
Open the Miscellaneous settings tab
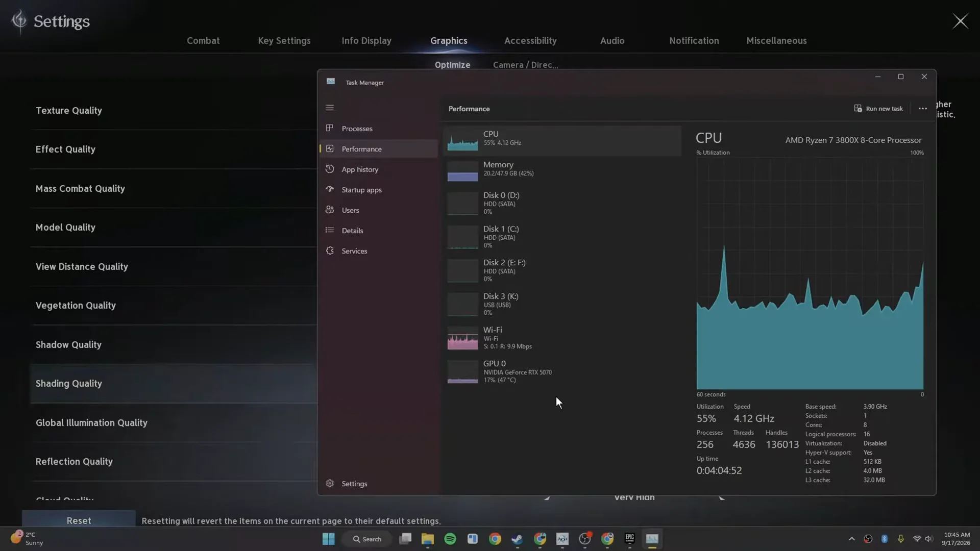(x=776, y=41)
